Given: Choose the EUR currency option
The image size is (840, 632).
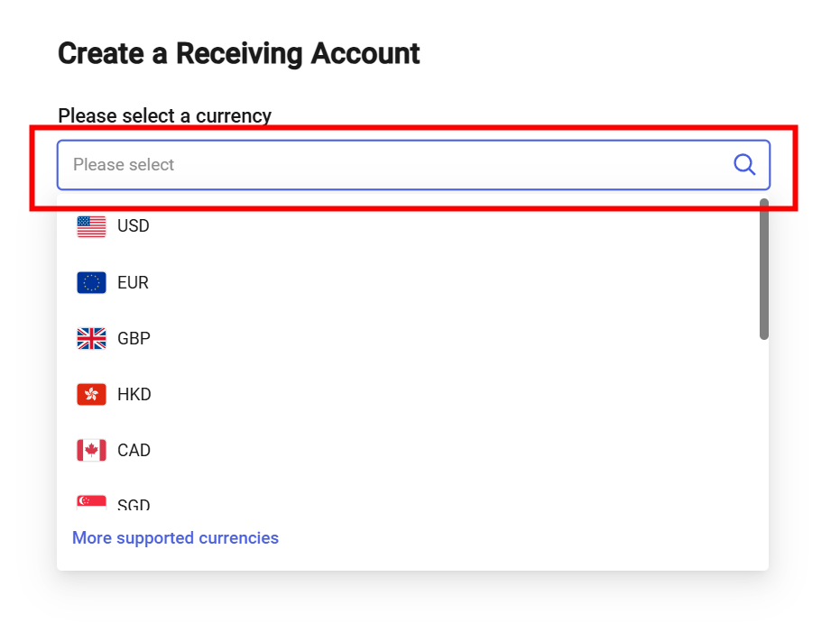Looking at the screenshot, I should tap(133, 282).
